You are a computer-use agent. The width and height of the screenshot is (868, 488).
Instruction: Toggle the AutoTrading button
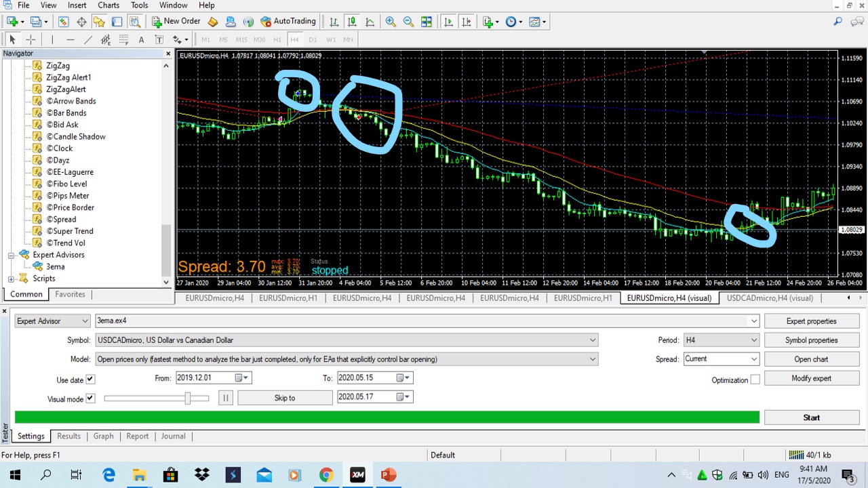point(289,22)
